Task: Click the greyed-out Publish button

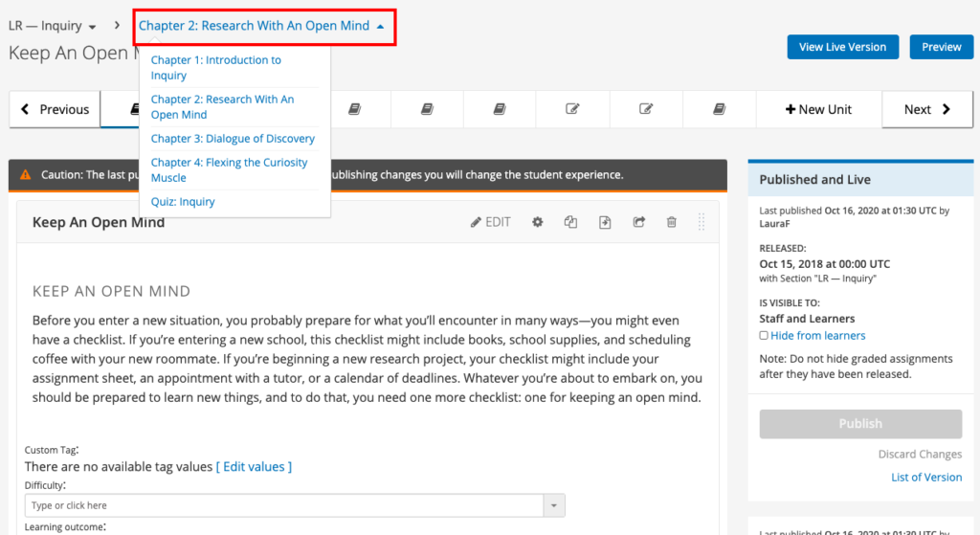Action: (x=860, y=424)
